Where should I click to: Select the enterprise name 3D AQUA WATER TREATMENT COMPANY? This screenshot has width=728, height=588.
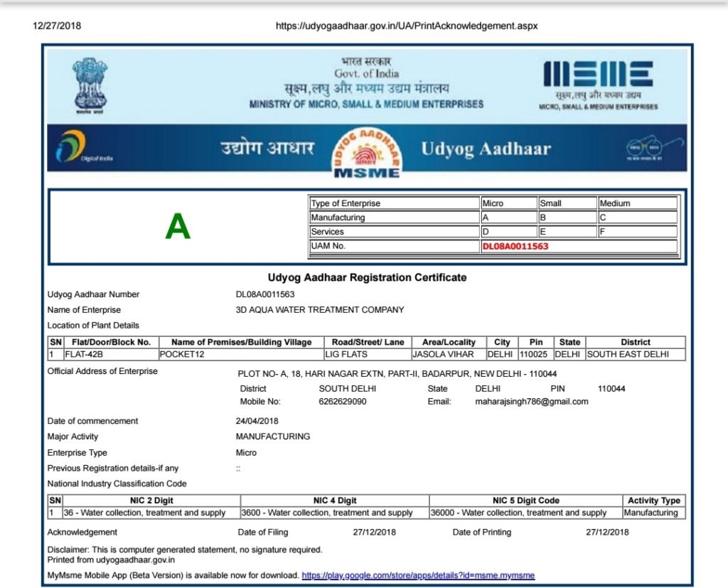click(320, 310)
